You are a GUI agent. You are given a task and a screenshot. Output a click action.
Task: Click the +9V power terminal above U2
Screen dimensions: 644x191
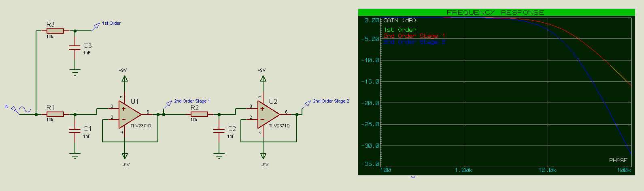pyautogui.click(x=264, y=78)
